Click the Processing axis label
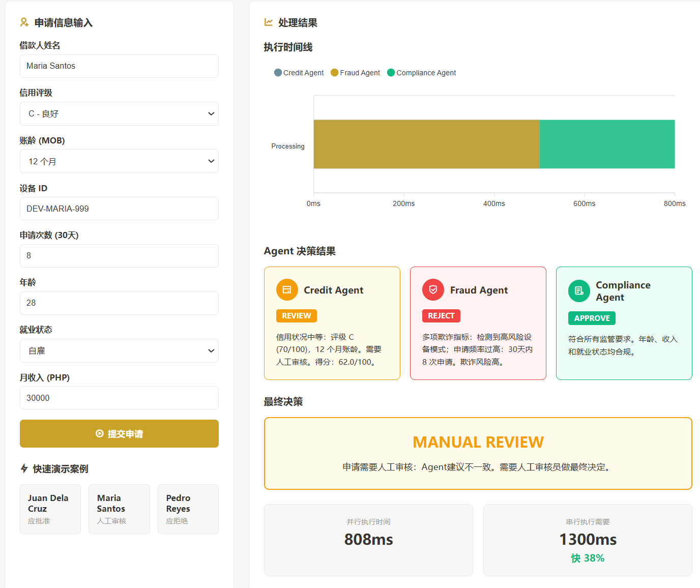700x588 pixels. coord(288,146)
